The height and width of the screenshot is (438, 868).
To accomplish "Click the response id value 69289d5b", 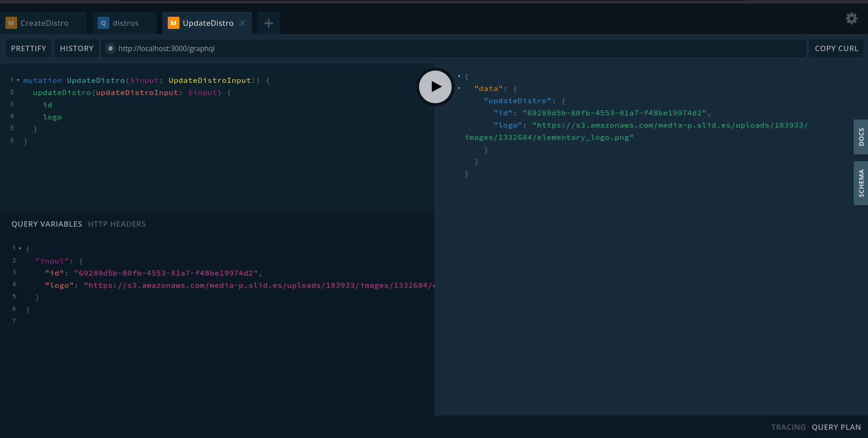I will point(614,113).
